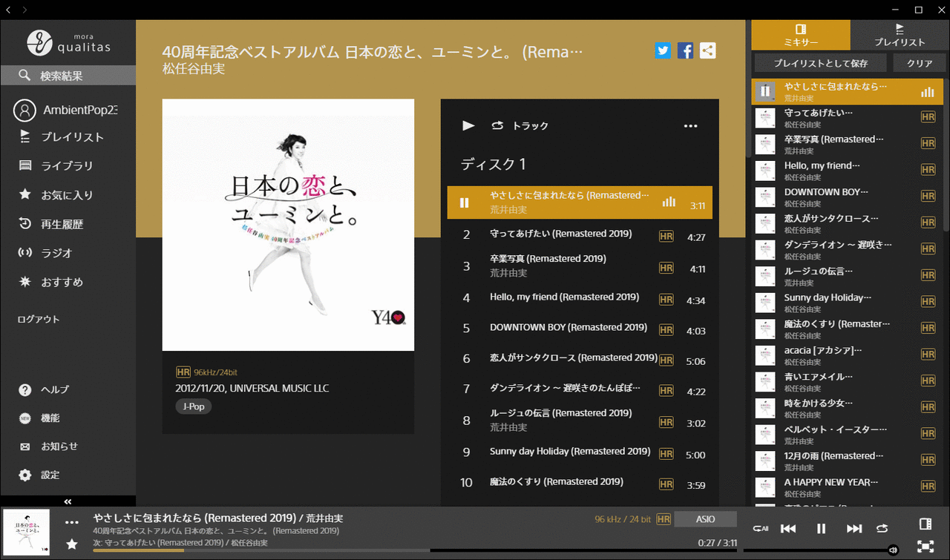The width and height of the screenshot is (950, 560).
Task: Open the generic share icon
Action: 708,50
